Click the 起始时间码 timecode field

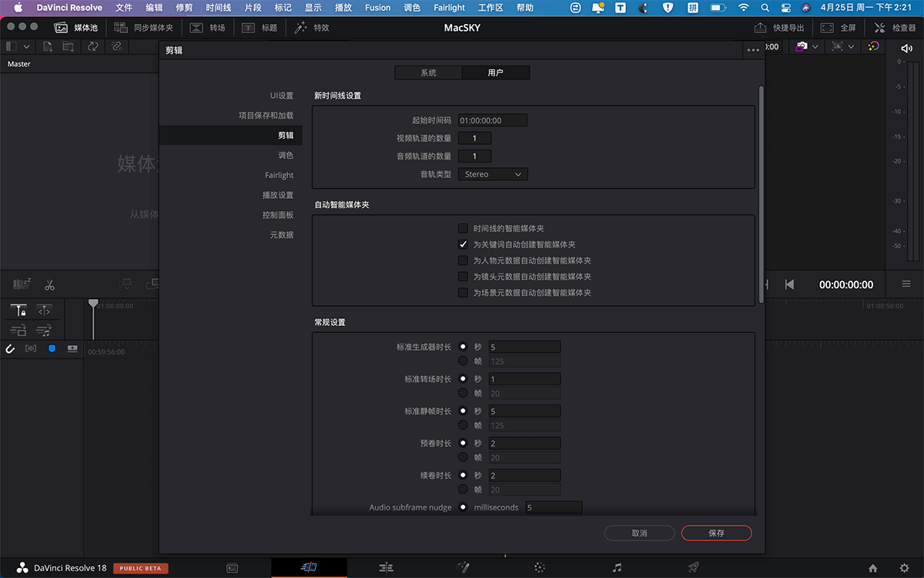tap(493, 120)
